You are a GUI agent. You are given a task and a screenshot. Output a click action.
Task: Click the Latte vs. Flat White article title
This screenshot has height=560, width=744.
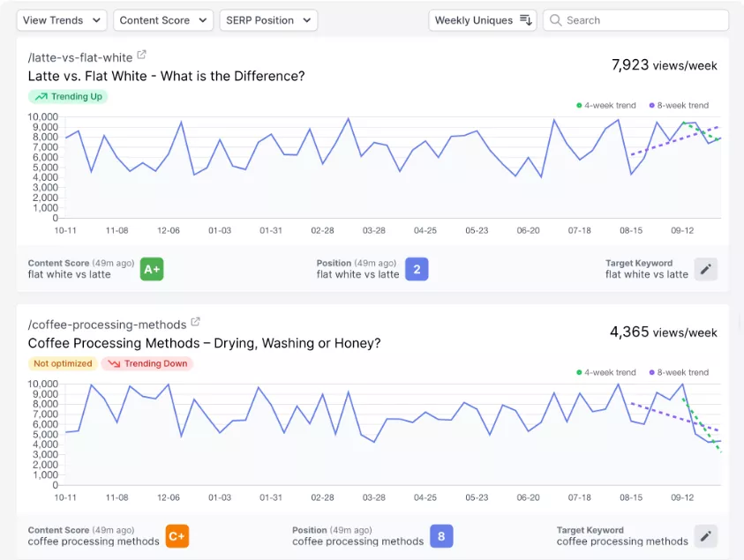(x=166, y=77)
